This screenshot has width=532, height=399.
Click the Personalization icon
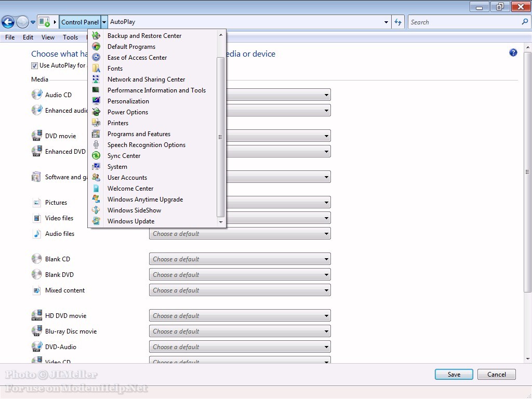point(96,101)
